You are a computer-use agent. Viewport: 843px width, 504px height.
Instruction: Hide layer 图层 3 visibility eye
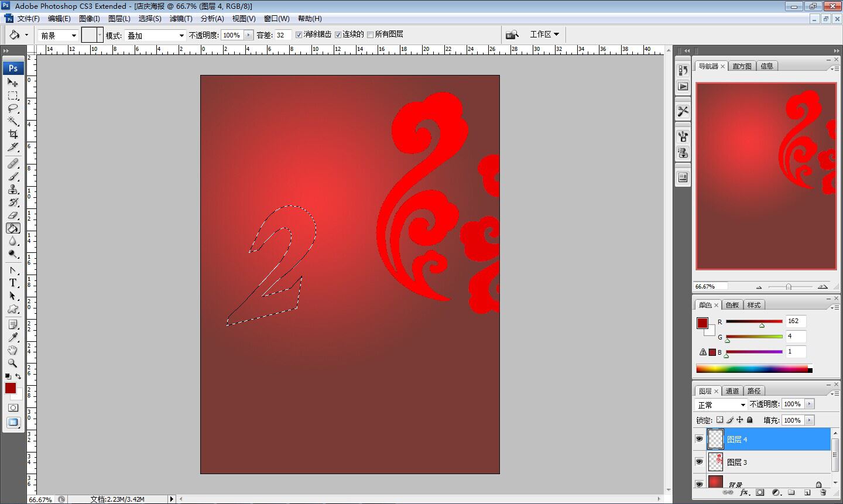click(x=699, y=462)
